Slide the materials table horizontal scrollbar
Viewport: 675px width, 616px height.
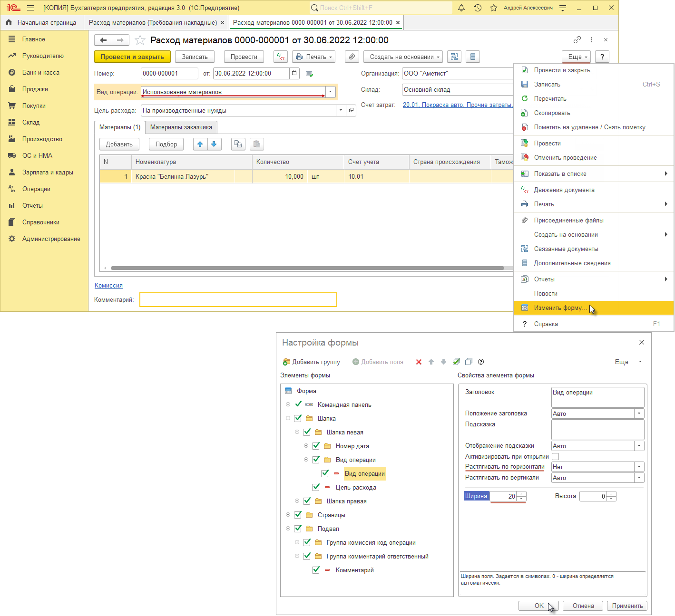307,268
